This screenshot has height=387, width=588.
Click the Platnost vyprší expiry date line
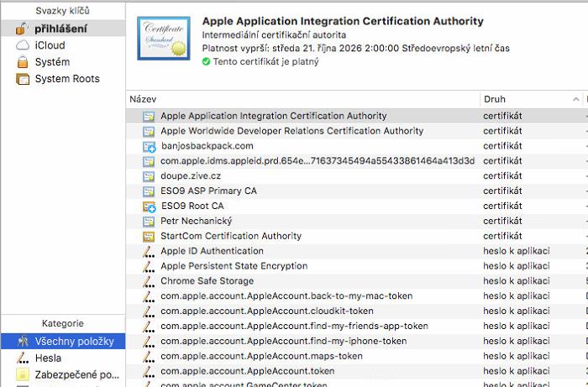click(356, 49)
